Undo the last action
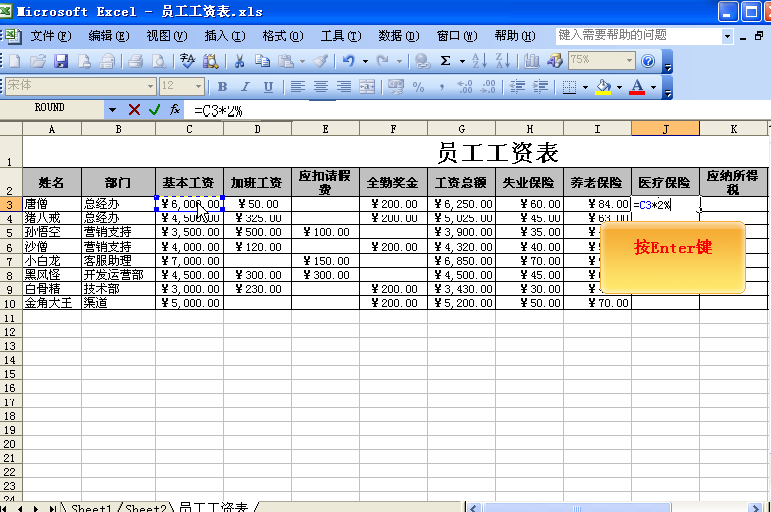The width and height of the screenshot is (771, 512). click(x=349, y=61)
